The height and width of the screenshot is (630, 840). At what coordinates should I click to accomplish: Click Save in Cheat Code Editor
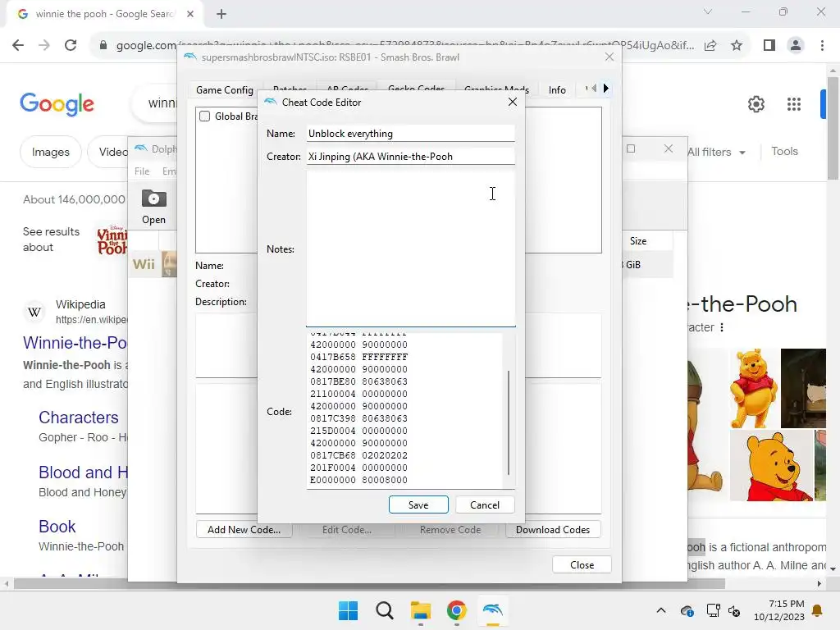pyautogui.click(x=418, y=504)
